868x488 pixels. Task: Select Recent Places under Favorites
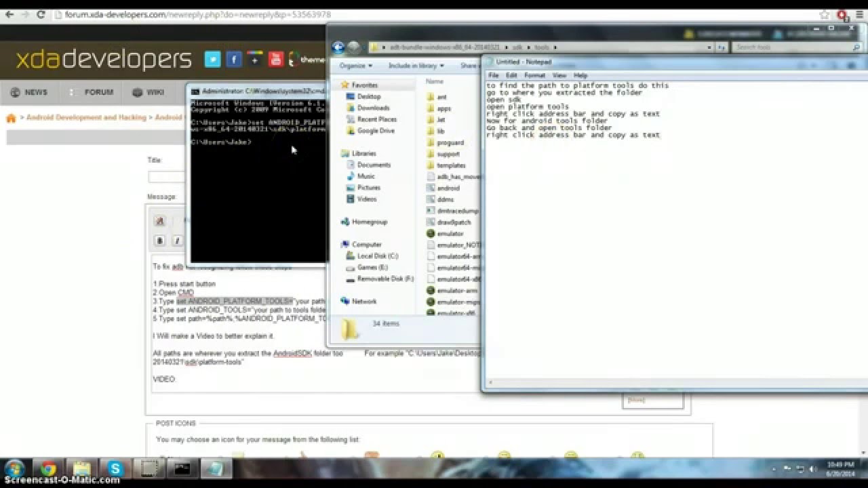(x=371, y=119)
